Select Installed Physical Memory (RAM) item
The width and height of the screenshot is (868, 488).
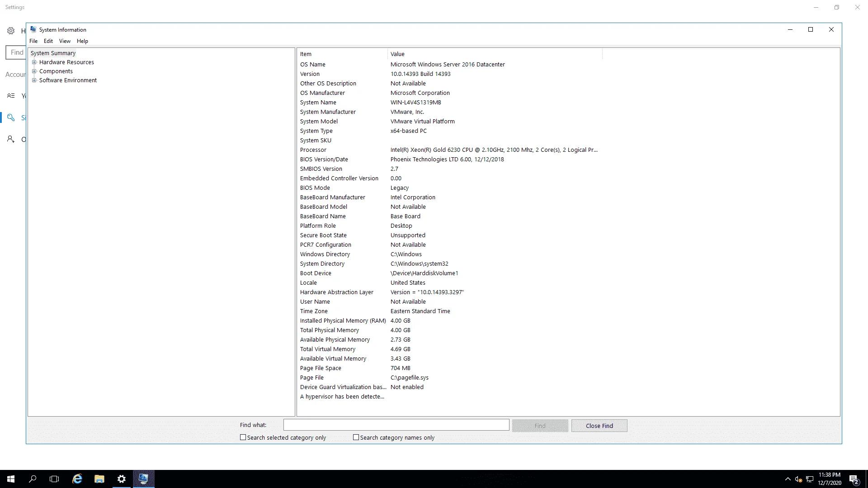click(x=343, y=321)
